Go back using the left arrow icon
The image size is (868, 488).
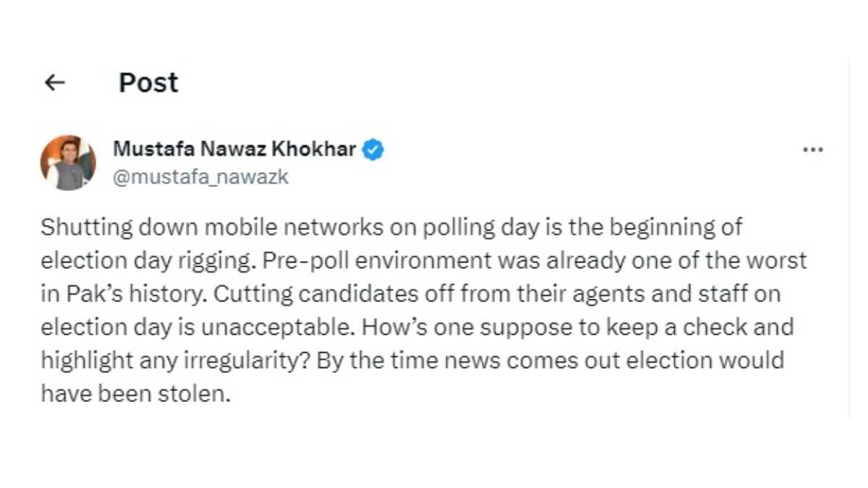click(55, 83)
